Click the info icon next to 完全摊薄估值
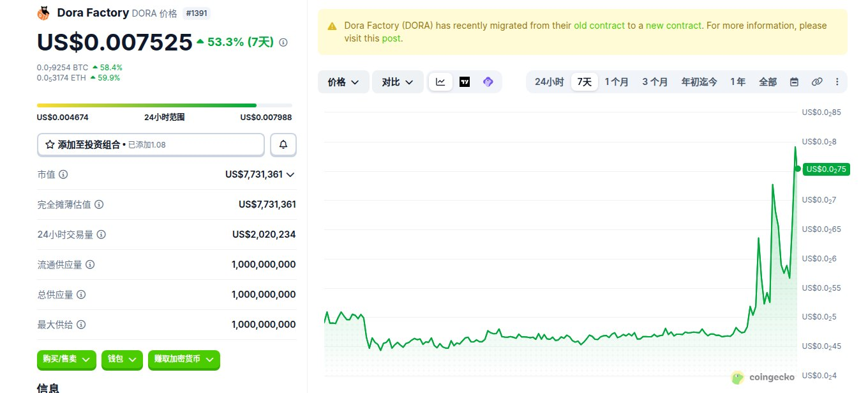The image size is (868, 393). click(x=99, y=204)
